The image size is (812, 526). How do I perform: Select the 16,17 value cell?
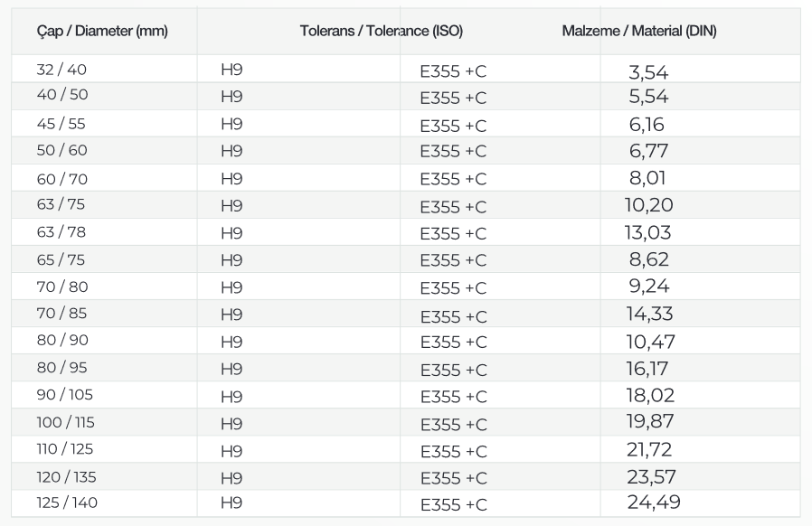(648, 369)
